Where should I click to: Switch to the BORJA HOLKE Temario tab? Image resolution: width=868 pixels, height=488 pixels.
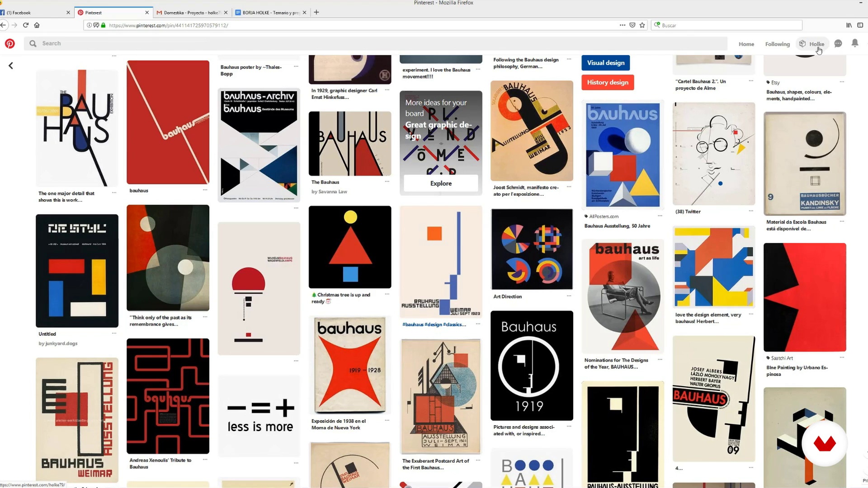(270, 13)
